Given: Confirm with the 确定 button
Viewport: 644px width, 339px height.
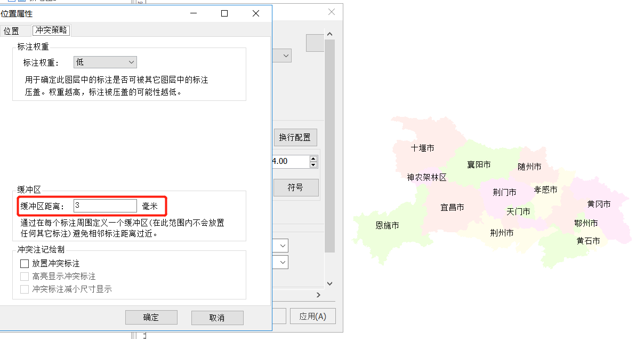Looking at the screenshot, I should point(151,317).
